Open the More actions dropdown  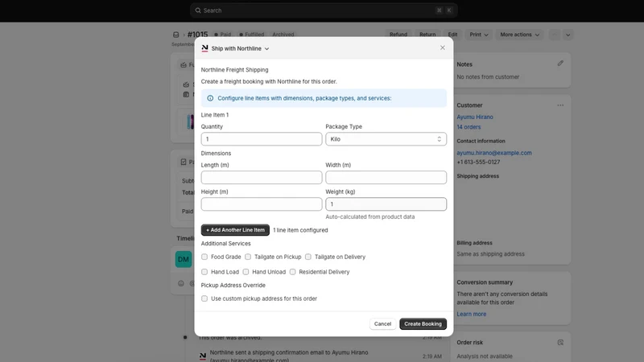(519, 35)
